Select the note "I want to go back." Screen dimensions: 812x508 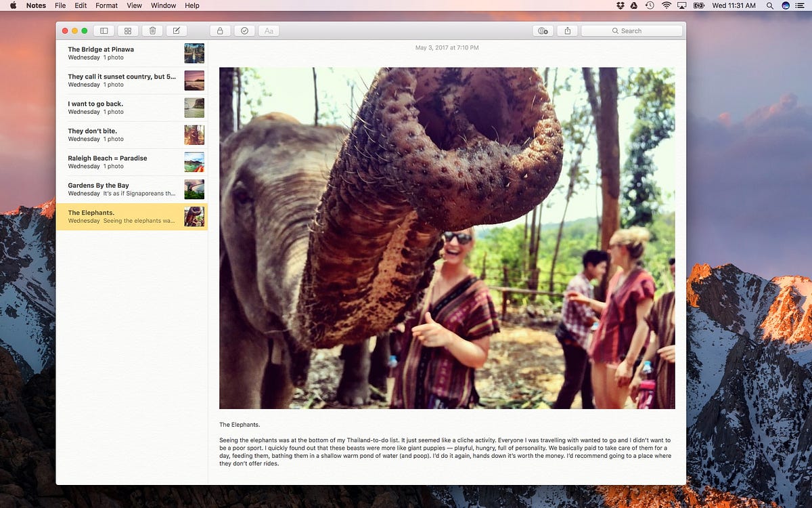click(x=132, y=108)
